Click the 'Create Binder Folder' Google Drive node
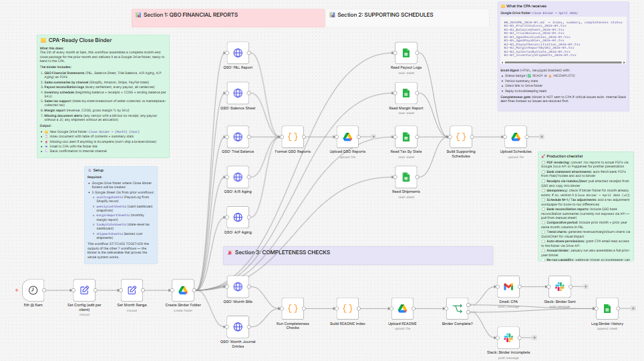 tap(183, 290)
